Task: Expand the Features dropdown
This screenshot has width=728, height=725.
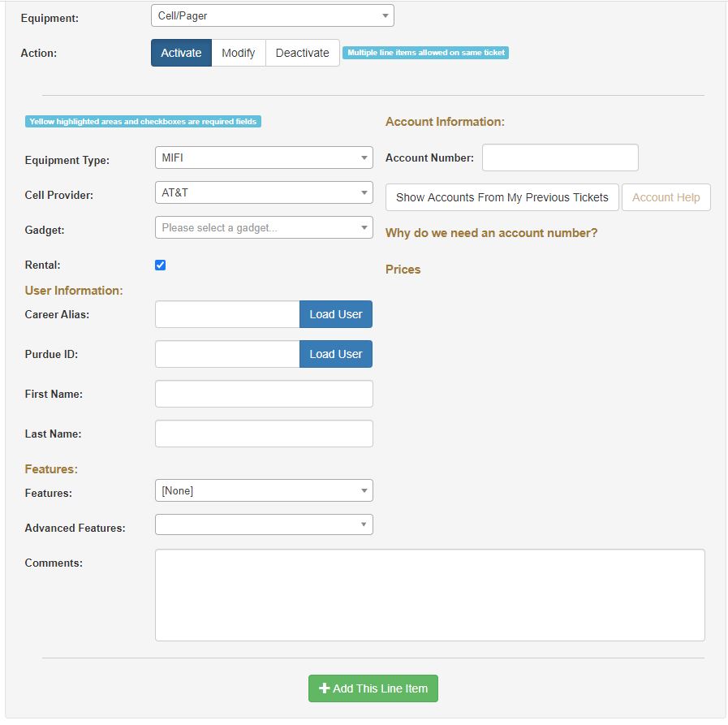Action: (x=264, y=490)
